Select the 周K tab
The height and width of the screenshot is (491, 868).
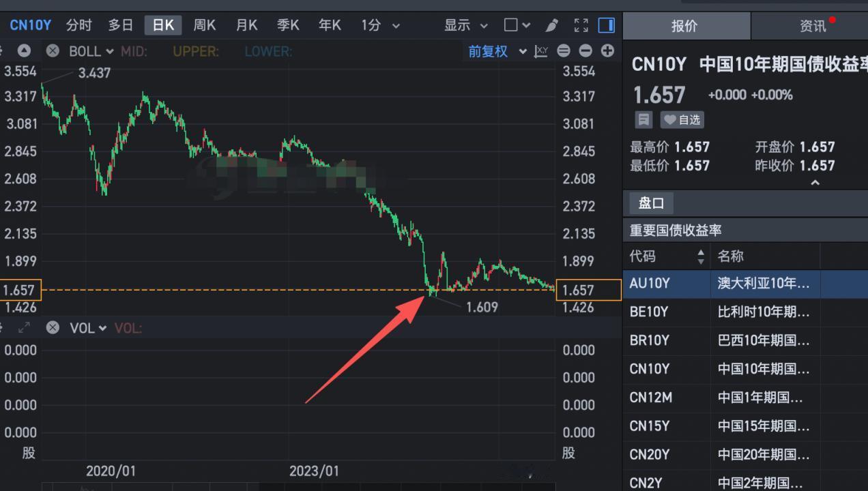tap(205, 26)
